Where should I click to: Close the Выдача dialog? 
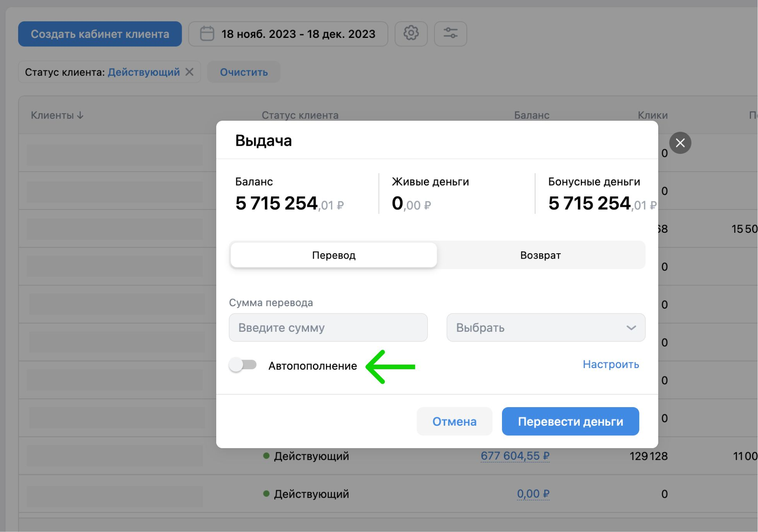coord(680,143)
